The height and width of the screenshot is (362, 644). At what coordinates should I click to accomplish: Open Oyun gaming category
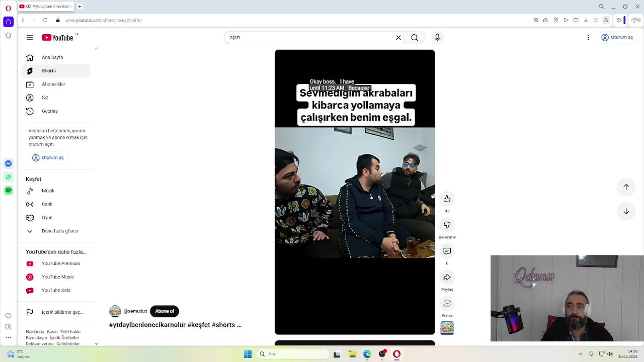56,218
